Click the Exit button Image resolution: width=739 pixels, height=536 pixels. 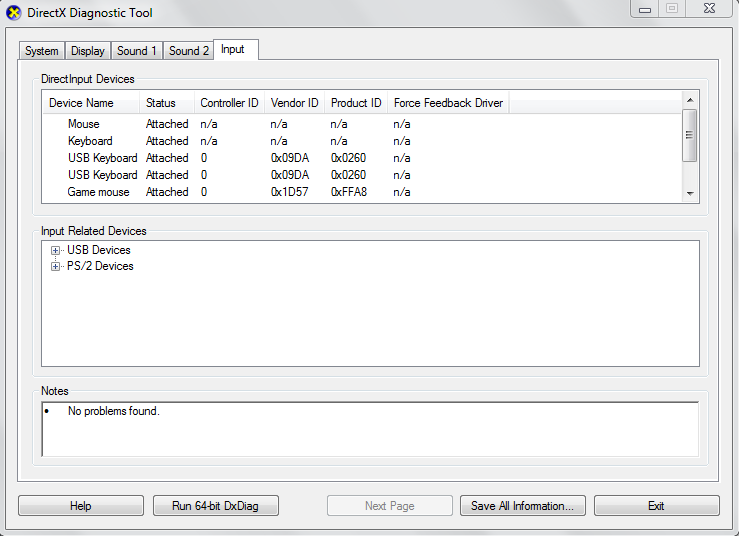pyautogui.click(x=657, y=506)
